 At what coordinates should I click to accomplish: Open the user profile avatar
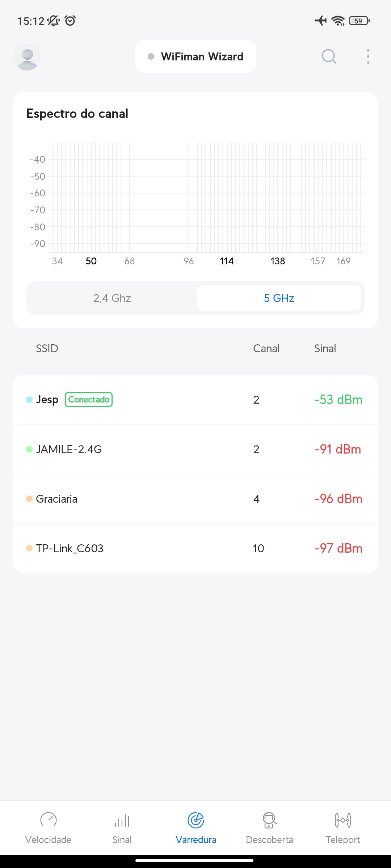click(27, 57)
